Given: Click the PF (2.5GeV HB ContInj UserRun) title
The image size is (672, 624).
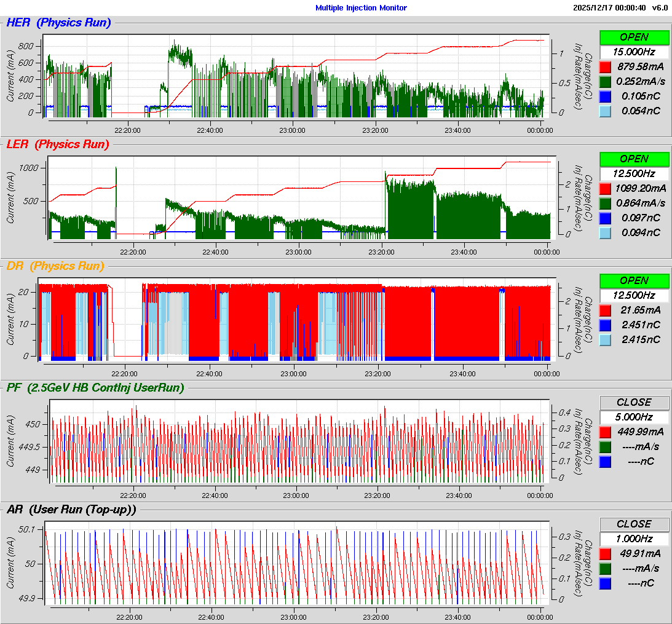Looking at the screenshot, I should coord(95,388).
